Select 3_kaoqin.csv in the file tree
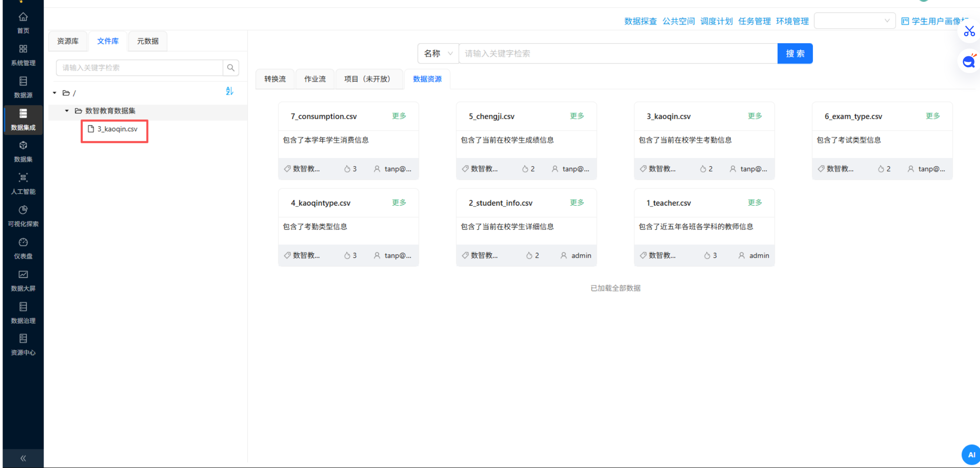Image resolution: width=980 pixels, height=468 pixels. coord(117,129)
